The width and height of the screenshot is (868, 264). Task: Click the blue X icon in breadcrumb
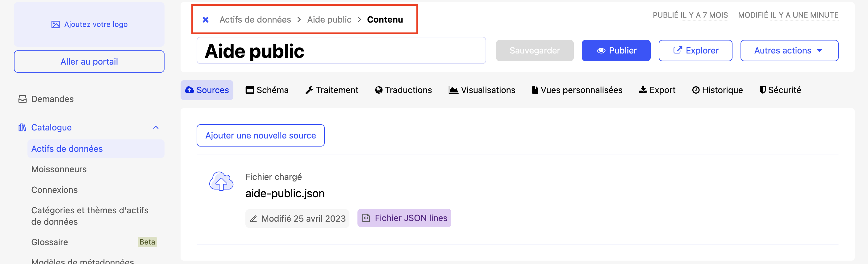(x=206, y=20)
